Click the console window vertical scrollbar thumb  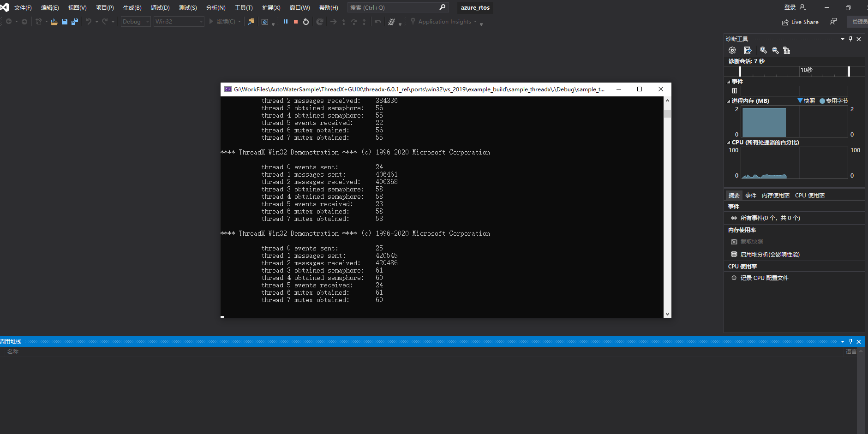[667, 113]
